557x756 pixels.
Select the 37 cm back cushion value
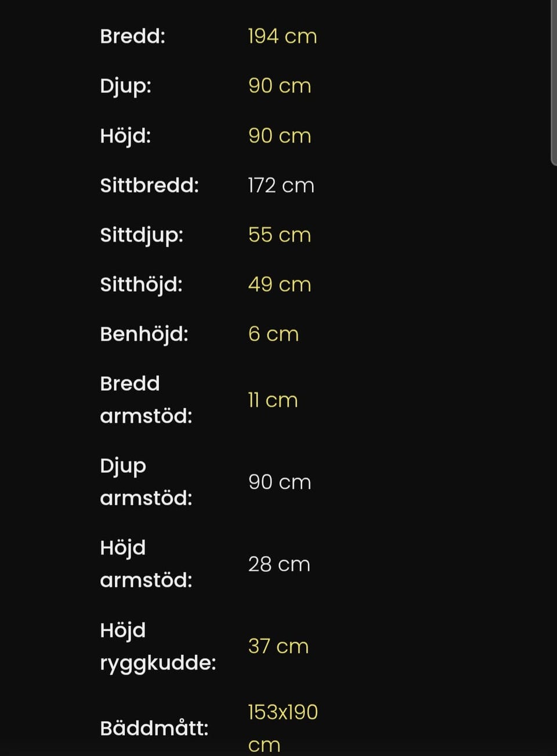pos(278,646)
